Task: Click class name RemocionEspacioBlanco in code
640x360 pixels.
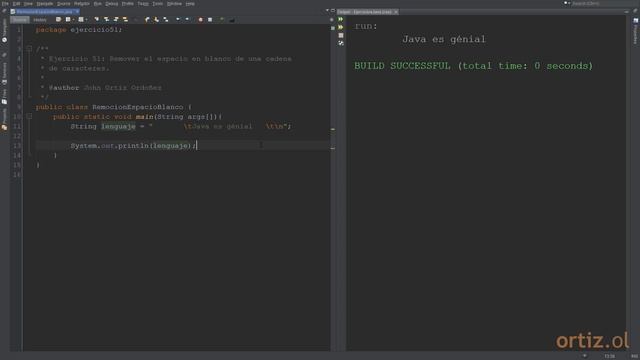Action: pos(138,107)
